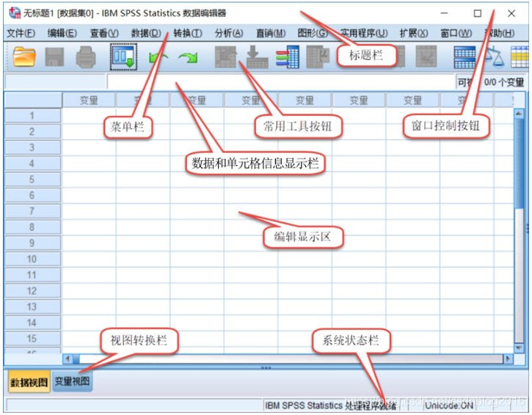This screenshot has height=415, width=532.
Task: Open the 文件(F) menu
Action: pyautogui.click(x=21, y=33)
